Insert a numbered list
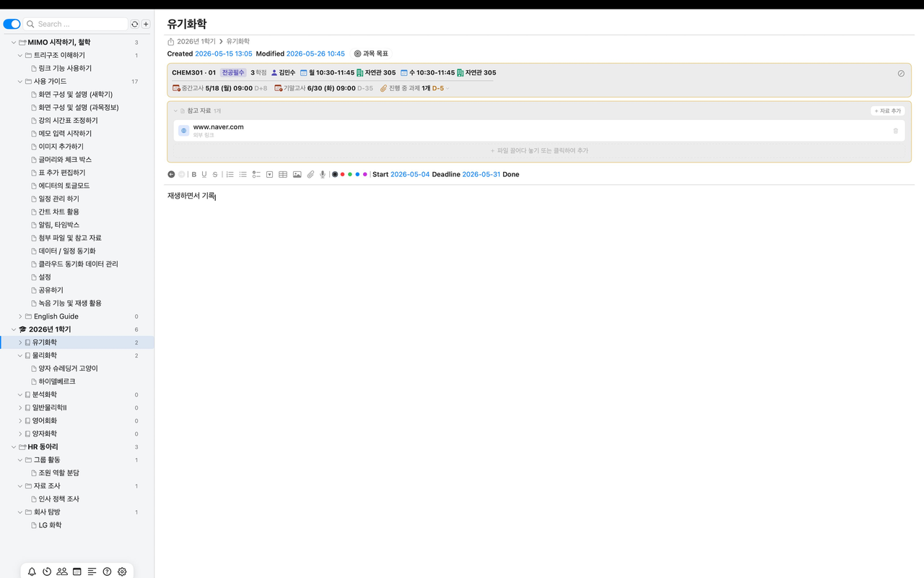Screen dimensions: 924x578 click(230, 174)
